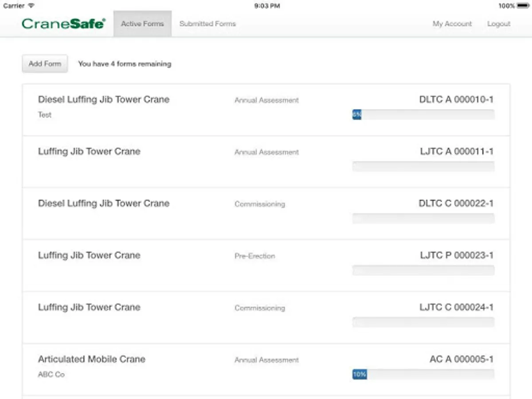Click the progress bar under DLTC C 000022-1

click(423, 219)
